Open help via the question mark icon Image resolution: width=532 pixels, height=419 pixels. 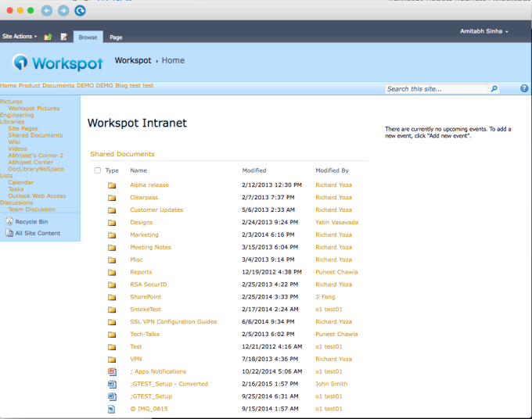[x=524, y=89]
